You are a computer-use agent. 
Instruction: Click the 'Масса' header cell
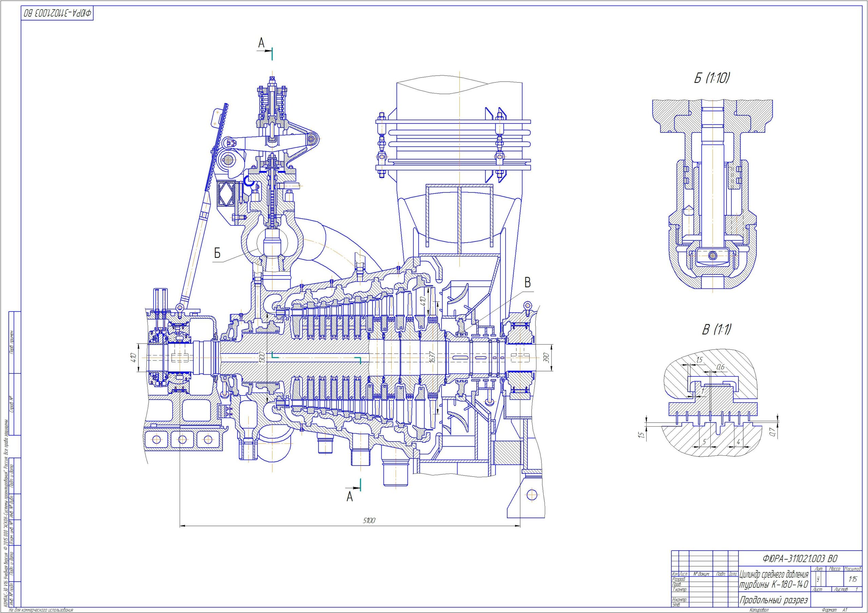pos(835,569)
